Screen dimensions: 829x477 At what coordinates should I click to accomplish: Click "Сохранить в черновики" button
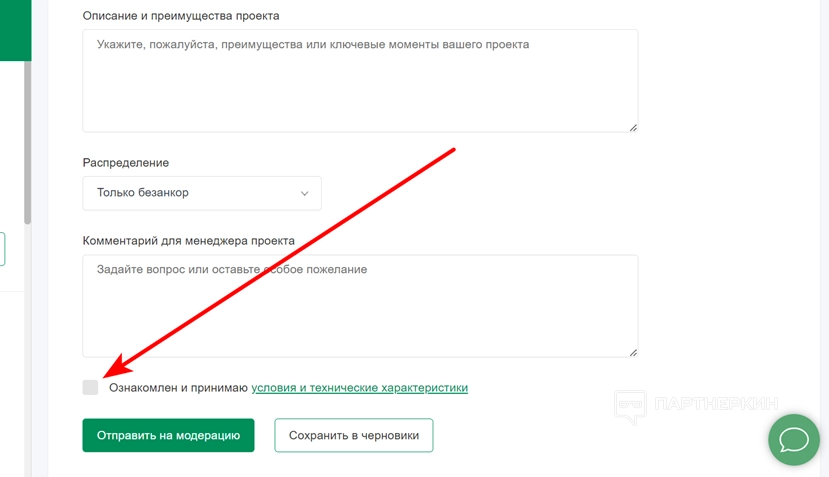click(x=354, y=435)
